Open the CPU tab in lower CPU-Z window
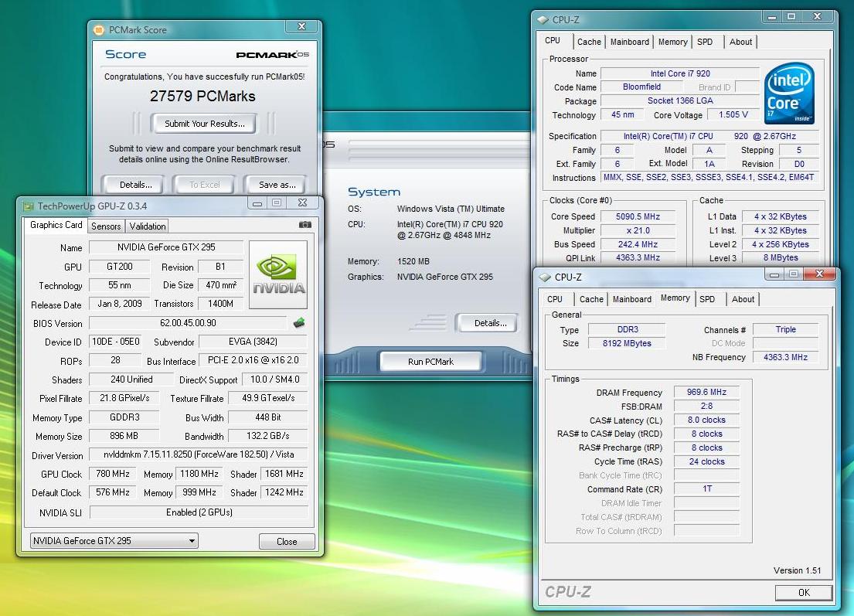 point(555,299)
